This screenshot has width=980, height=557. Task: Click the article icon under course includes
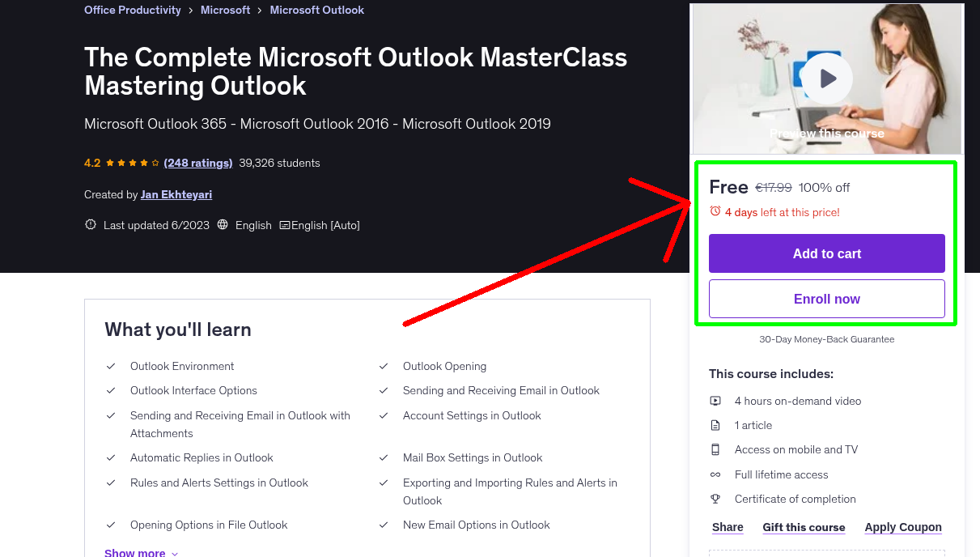(x=715, y=424)
